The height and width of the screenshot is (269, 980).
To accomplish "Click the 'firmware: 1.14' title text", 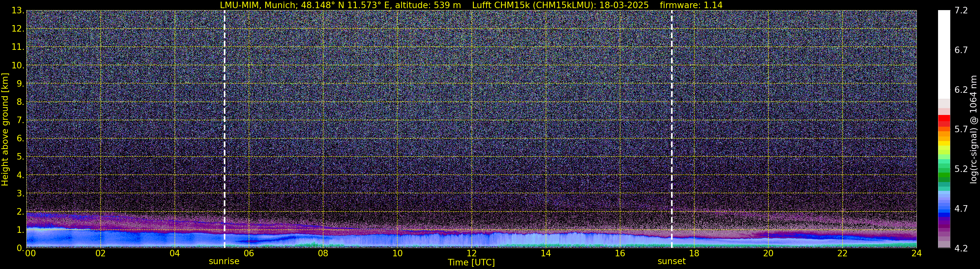I will click(x=691, y=5).
